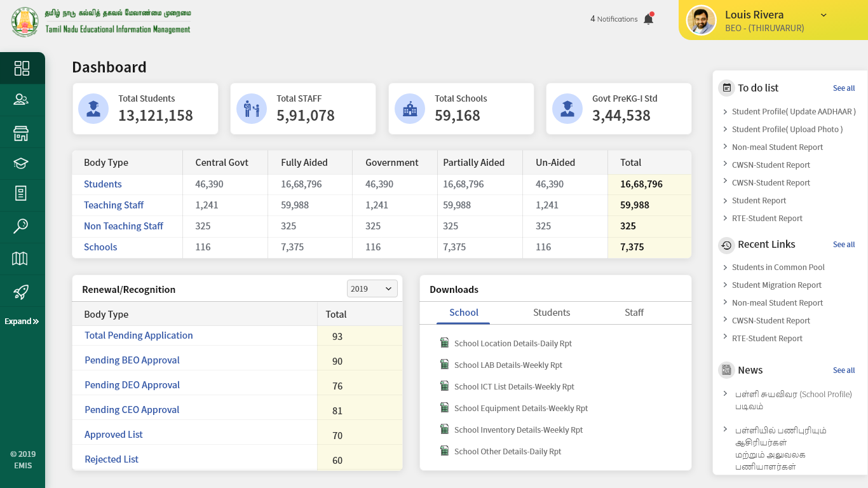
Task: Click Total column header in Renewal table
Action: [336, 315]
